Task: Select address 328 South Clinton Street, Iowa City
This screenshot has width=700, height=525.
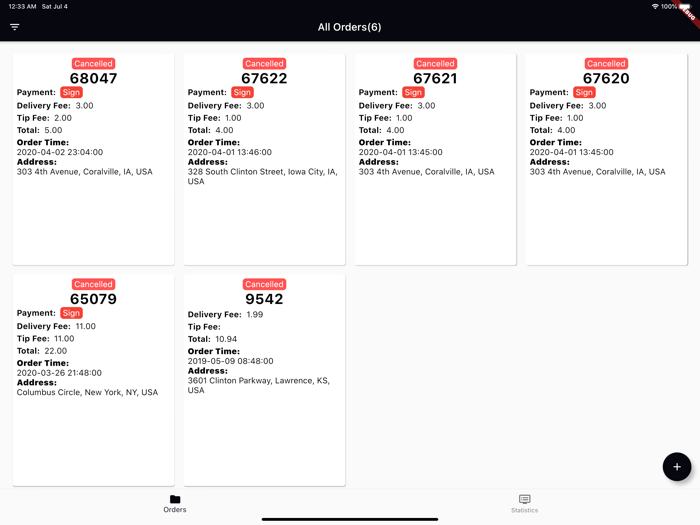Action: [x=262, y=176]
